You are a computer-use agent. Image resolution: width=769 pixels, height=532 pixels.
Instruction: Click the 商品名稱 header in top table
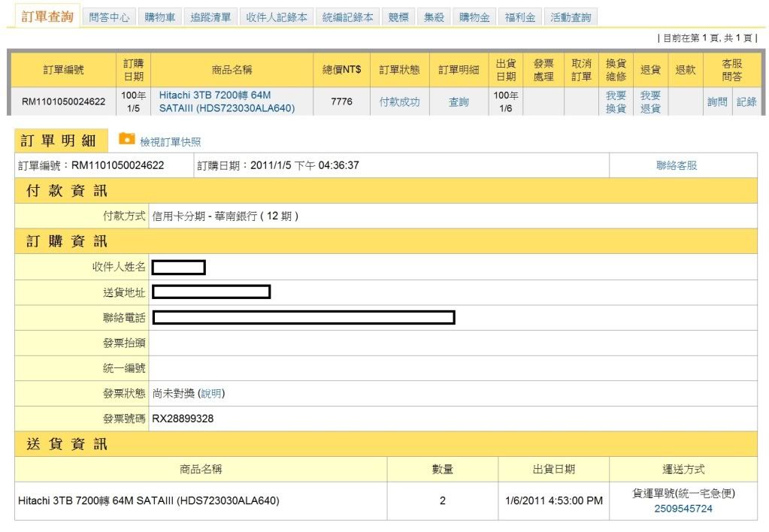(x=232, y=70)
